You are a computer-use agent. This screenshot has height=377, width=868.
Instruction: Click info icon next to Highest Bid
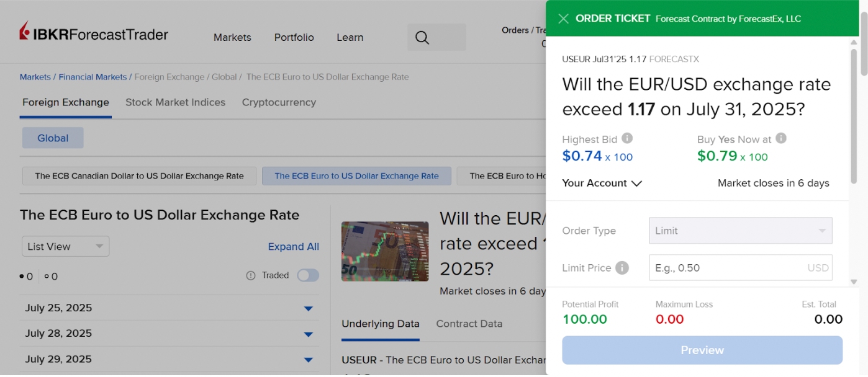(x=627, y=138)
